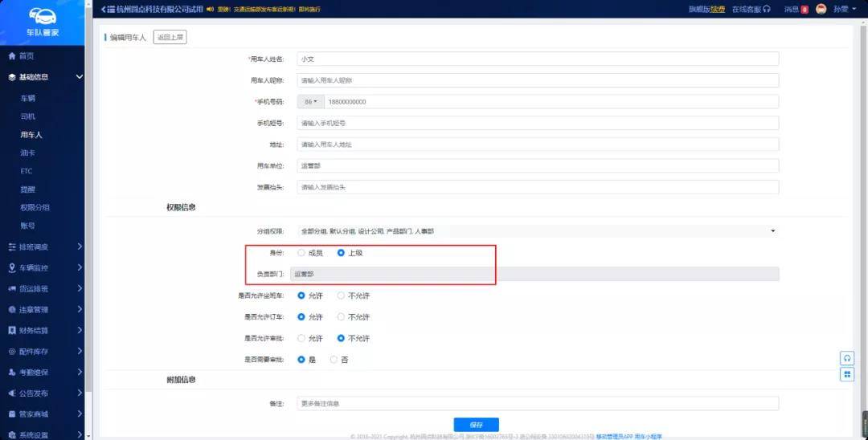Select 成员 for identity

point(301,253)
